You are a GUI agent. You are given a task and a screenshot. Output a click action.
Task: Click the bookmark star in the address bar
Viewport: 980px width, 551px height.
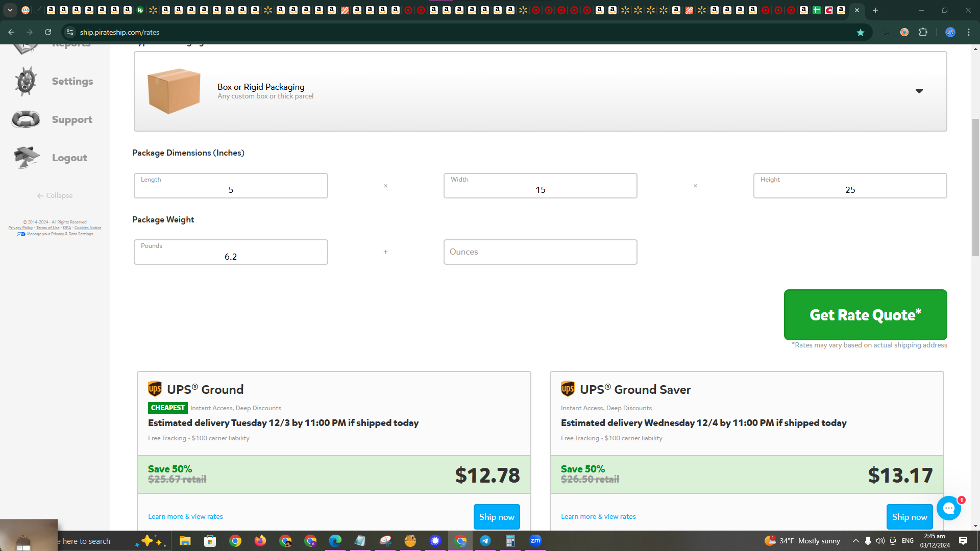(x=861, y=32)
